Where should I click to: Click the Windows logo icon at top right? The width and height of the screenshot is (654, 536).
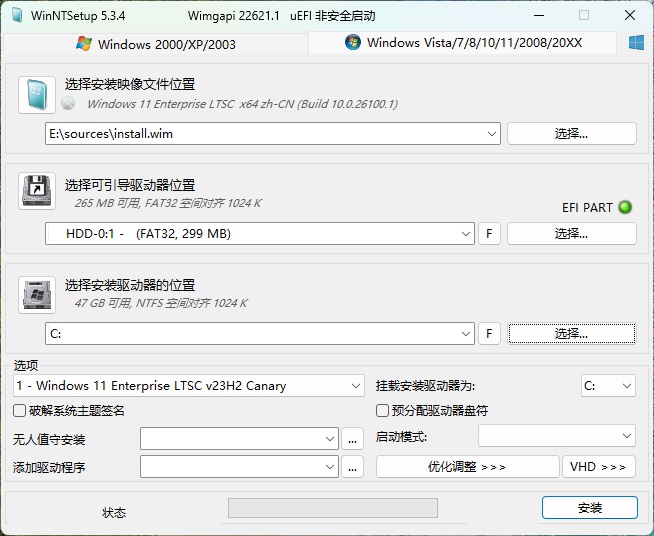636,43
